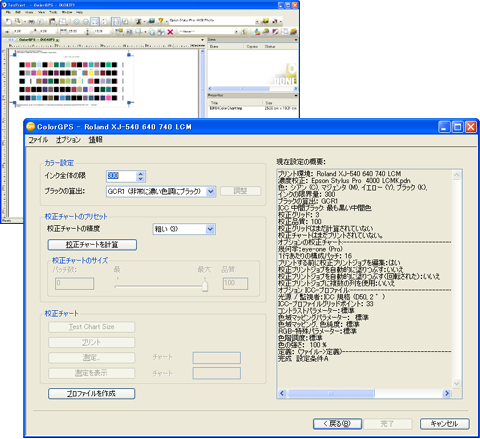The height and width of the screenshot is (439, 480).
Task: Close the ColorGPS dialog window
Action: [471, 127]
